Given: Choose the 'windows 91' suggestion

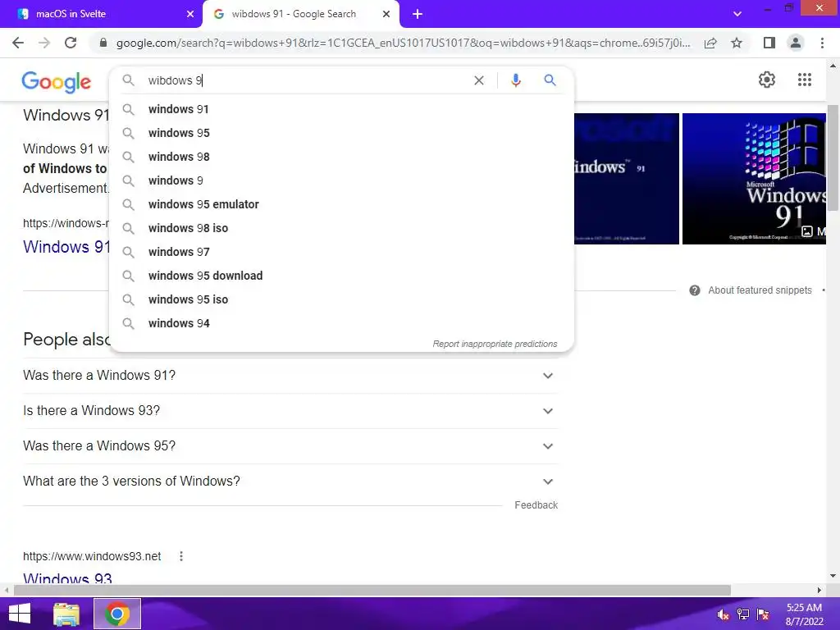Looking at the screenshot, I should click(342, 109).
